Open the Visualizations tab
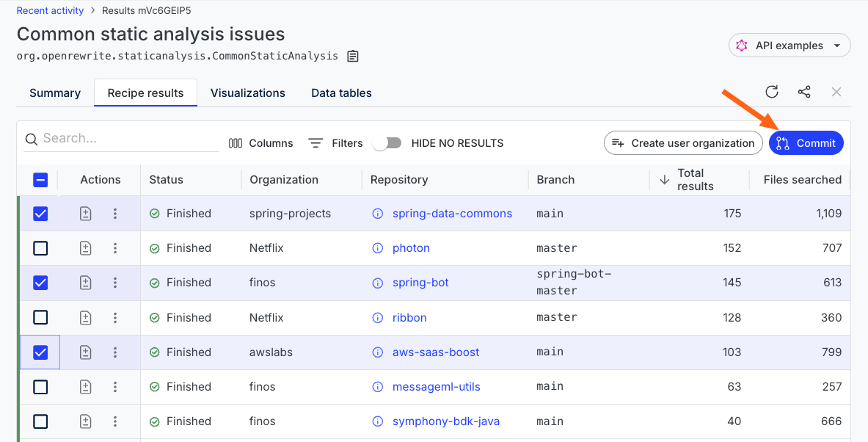The width and height of the screenshot is (868, 442). tap(247, 93)
